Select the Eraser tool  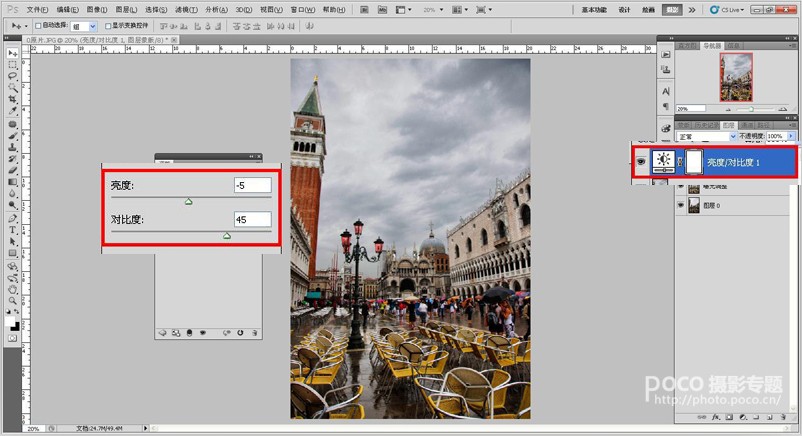[13, 170]
